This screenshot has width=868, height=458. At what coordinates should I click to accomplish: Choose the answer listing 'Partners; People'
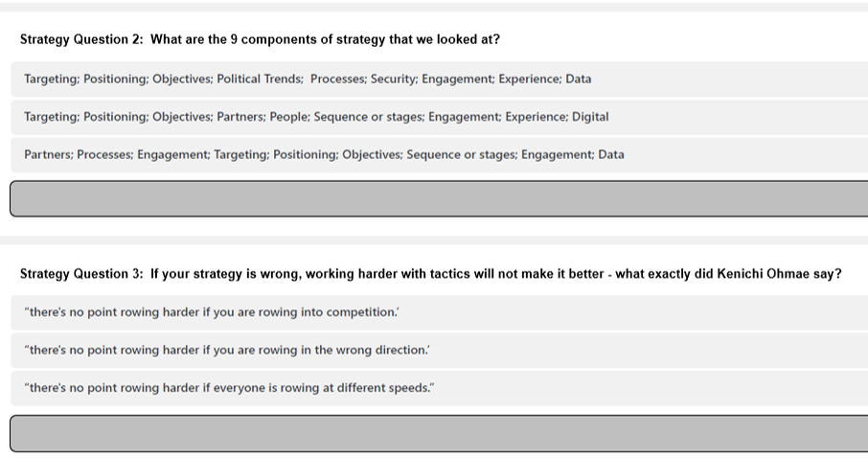(440, 117)
